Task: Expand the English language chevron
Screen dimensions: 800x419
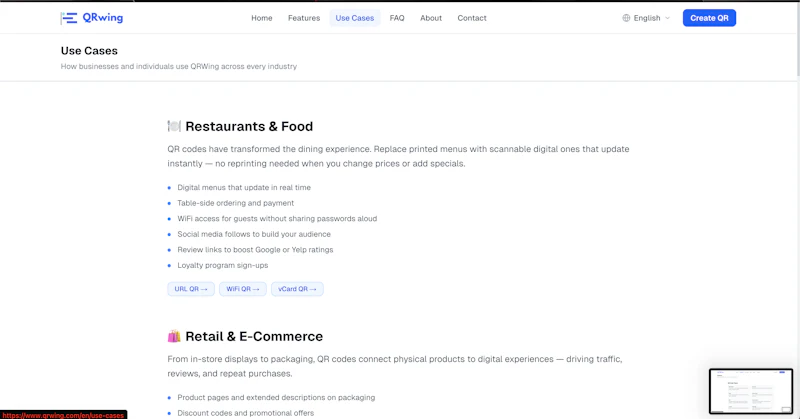Action: (667, 18)
